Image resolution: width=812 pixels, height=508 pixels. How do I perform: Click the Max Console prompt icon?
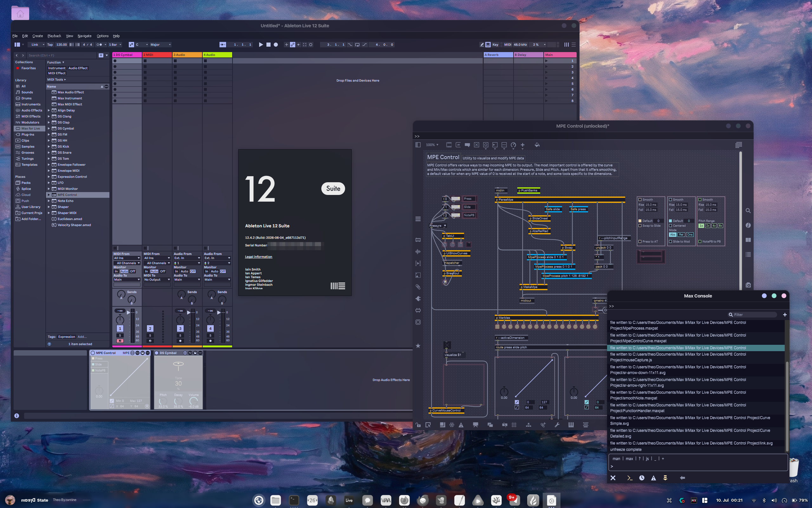(630, 478)
